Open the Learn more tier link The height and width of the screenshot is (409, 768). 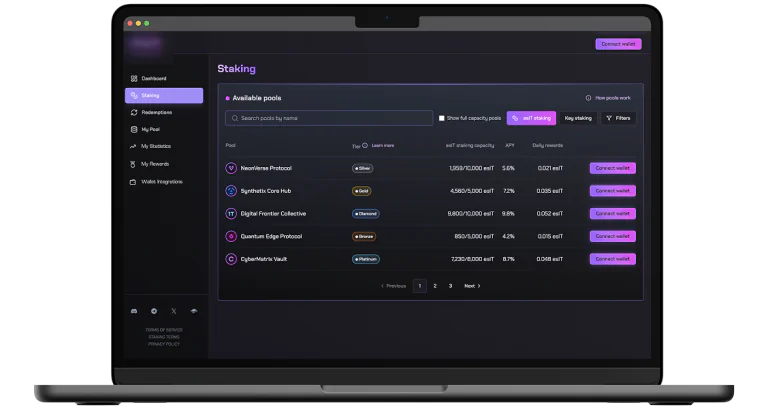[x=383, y=145]
